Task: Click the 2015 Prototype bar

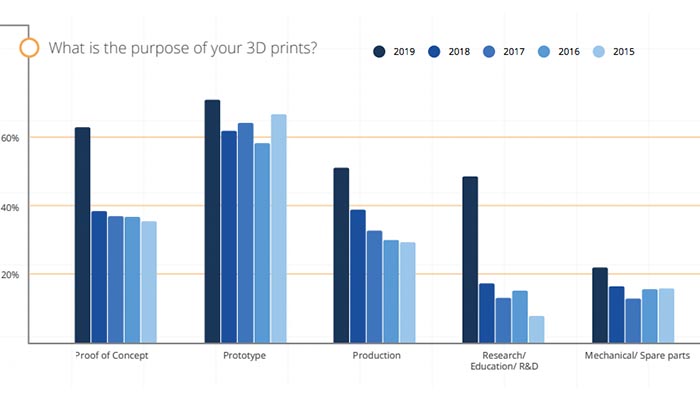Action: click(x=278, y=227)
